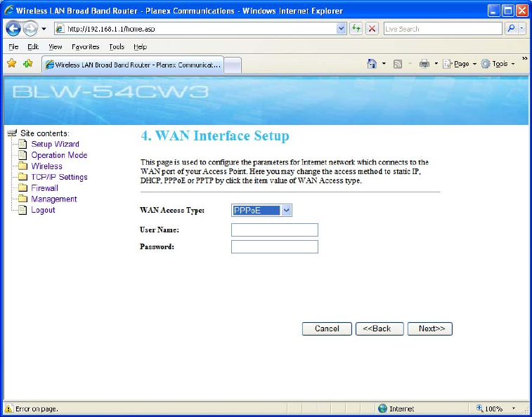Open the View menu
The height and width of the screenshot is (417, 532).
pos(55,47)
